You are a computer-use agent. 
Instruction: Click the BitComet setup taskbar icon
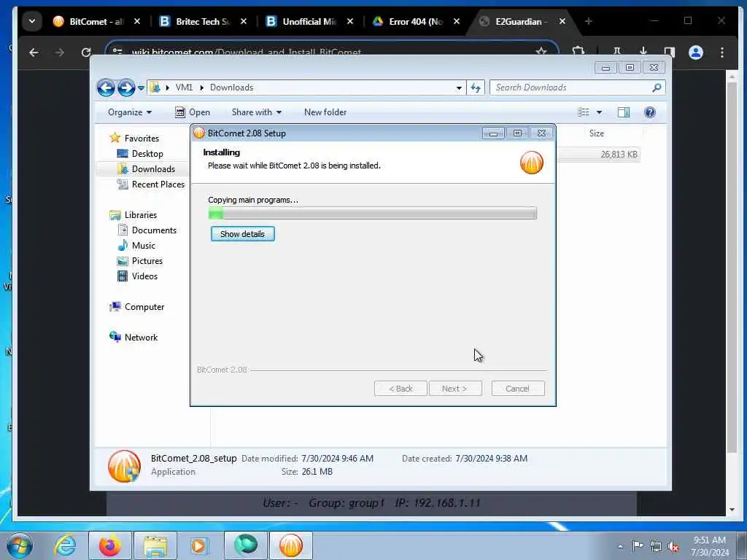click(291, 545)
